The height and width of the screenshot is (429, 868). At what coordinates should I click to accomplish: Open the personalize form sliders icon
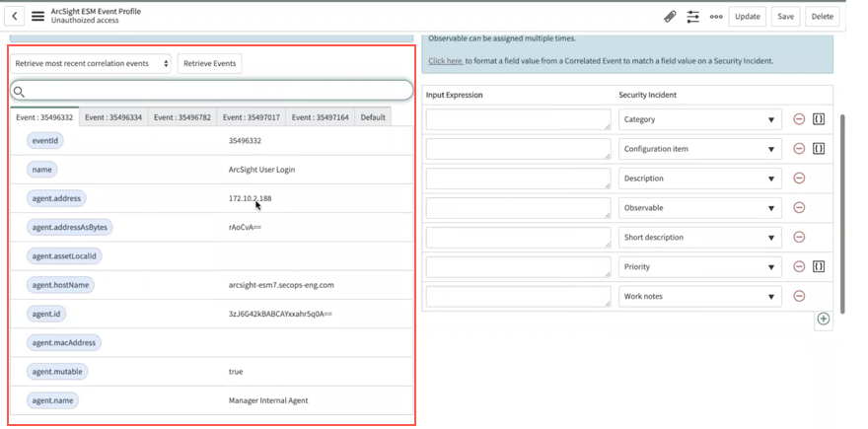(x=693, y=17)
